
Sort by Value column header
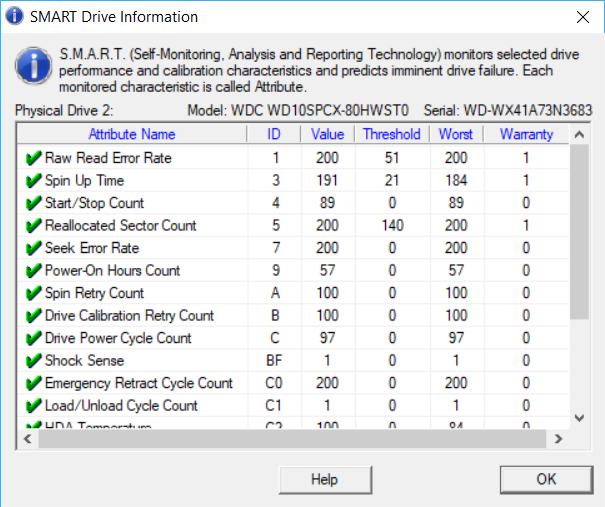(328, 134)
